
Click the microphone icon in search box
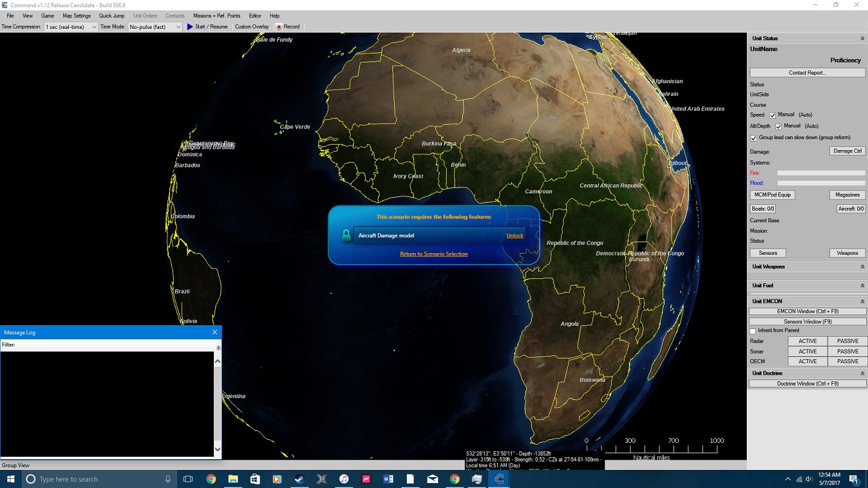pos(168,479)
